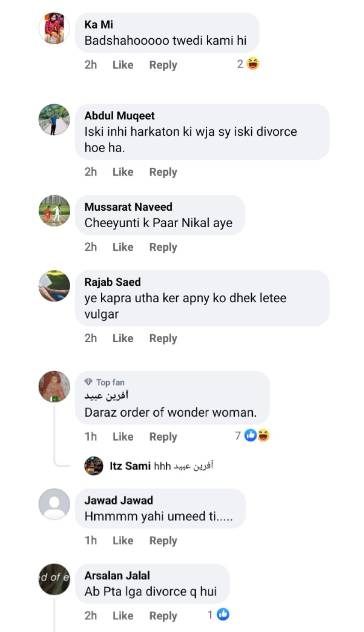Open Itz Sami's profile name link

[130, 466]
